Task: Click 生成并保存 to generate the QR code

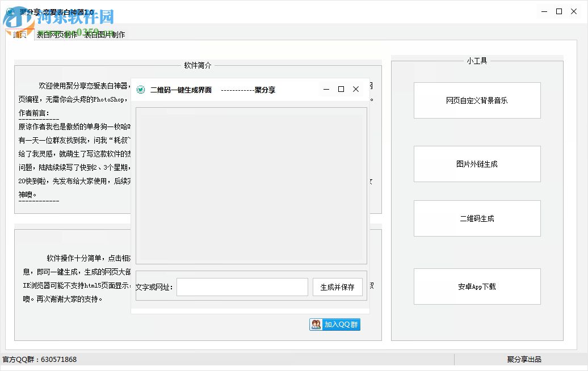Action: 337,286
